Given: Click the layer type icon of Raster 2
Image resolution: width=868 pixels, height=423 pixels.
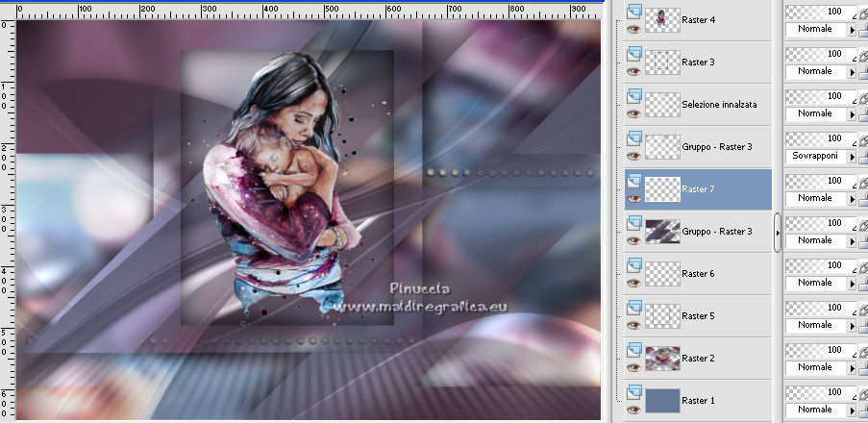Looking at the screenshot, I should 634,350.
